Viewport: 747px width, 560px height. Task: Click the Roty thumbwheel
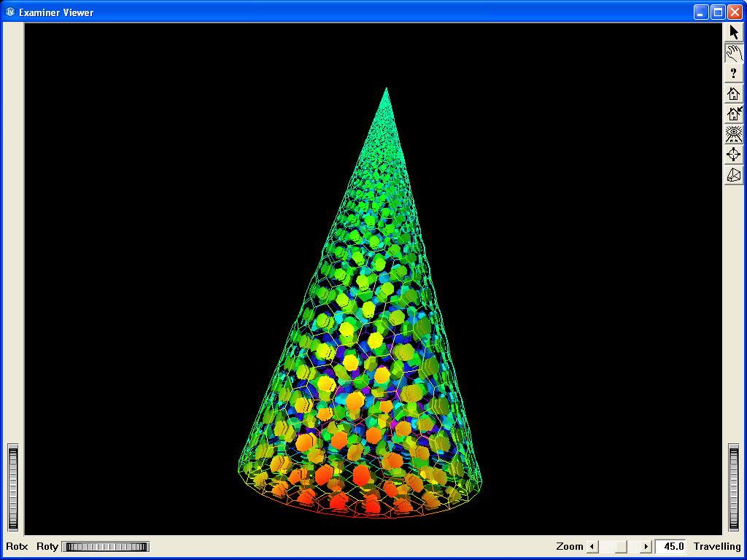(105, 546)
